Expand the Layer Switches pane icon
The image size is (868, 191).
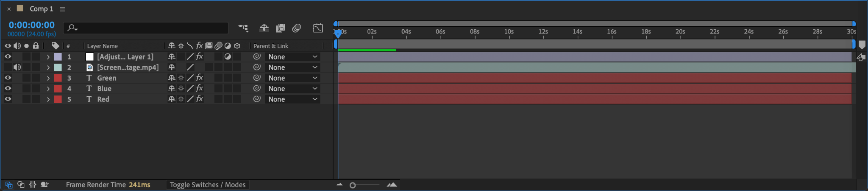tap(9, 185)
